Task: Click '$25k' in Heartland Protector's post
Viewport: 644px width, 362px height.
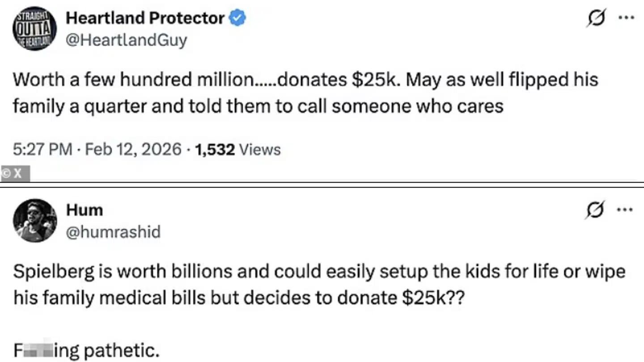Action: pyautogui.click(x=370, y=80)
